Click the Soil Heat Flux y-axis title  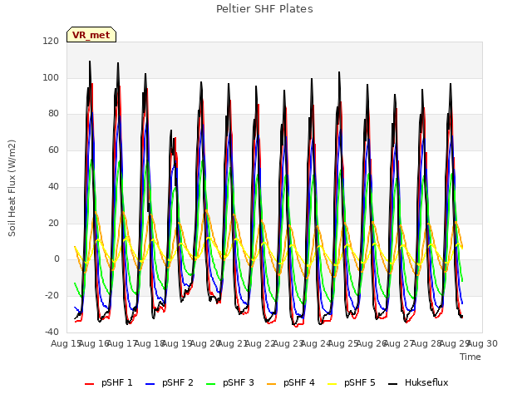tap(12, 188)
